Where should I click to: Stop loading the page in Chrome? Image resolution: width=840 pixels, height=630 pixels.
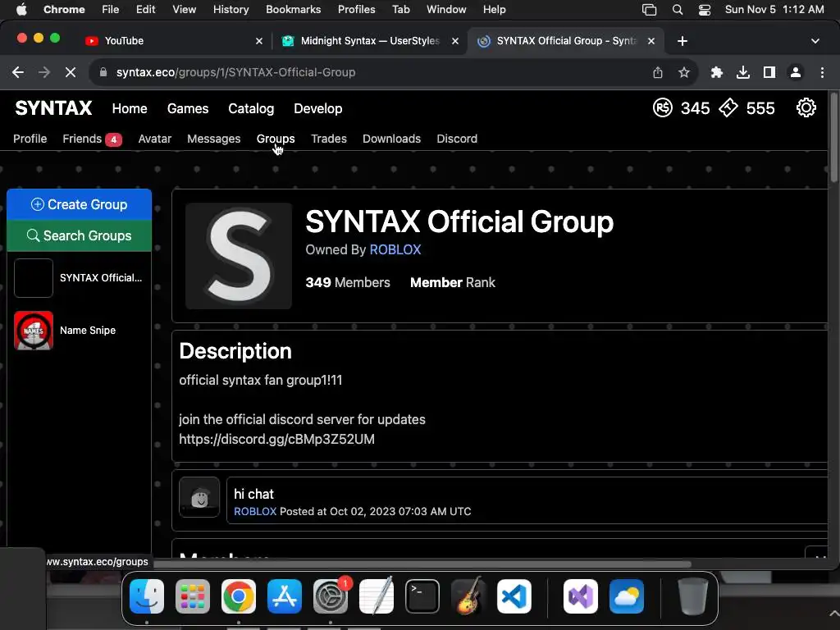pos(71,72)
